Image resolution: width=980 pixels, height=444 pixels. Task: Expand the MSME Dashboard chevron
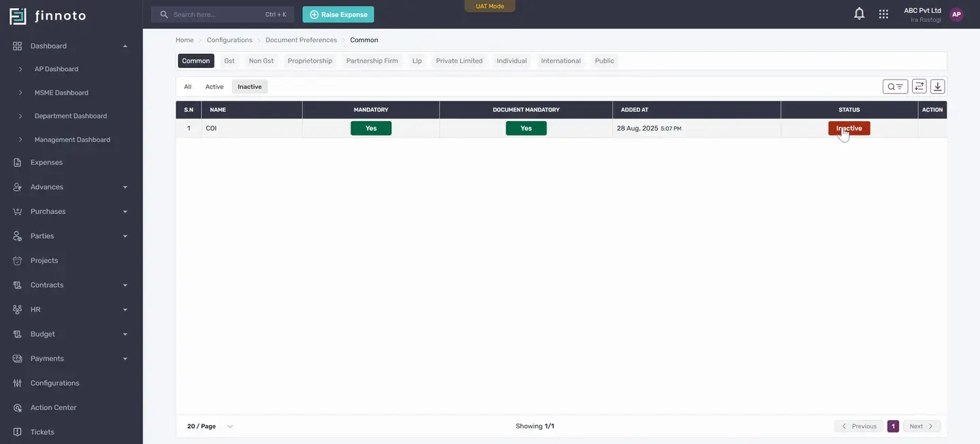[20, 93]
